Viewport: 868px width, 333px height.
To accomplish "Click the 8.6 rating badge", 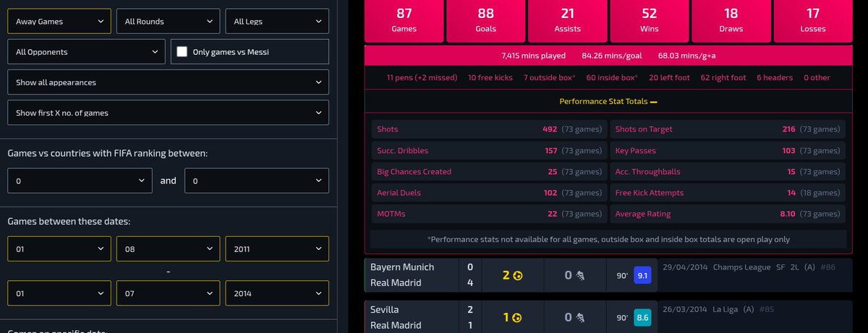I will click(x=643, y=317).
